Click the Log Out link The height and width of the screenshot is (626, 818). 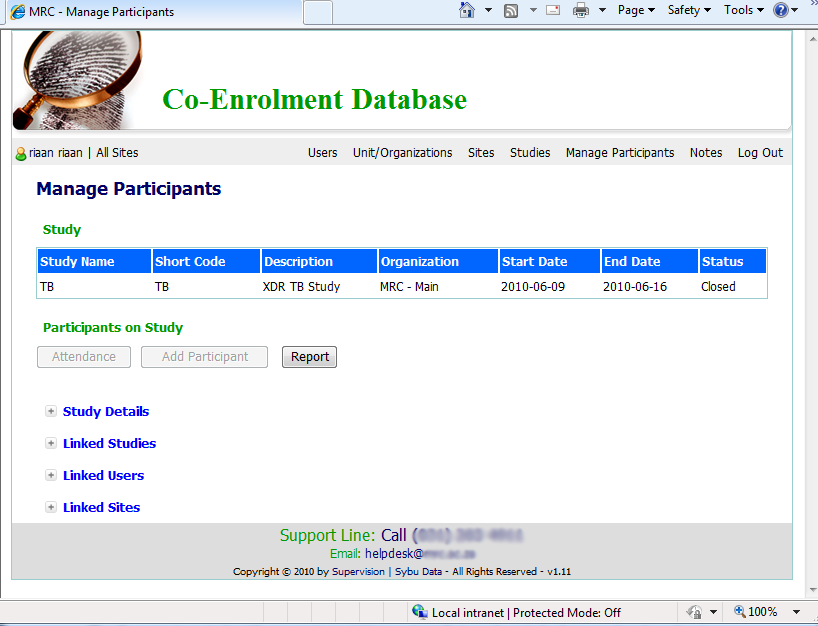coord(760,153)
